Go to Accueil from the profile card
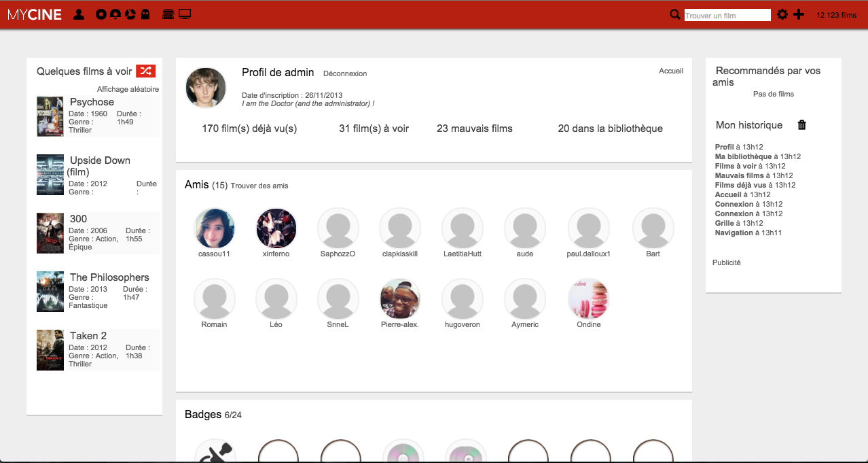The image size is (868, 463). (x=671, y=71)
